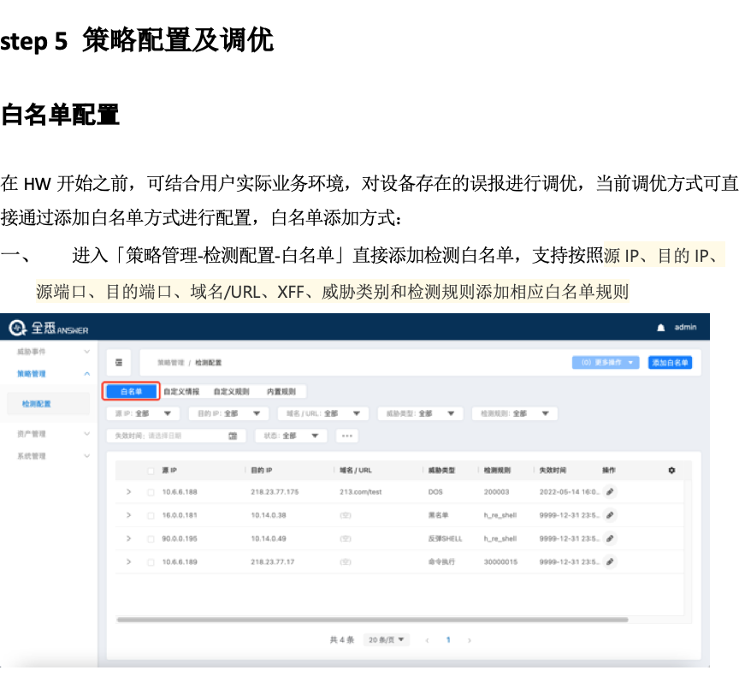Click edit pencil for 10.6.6.189 row

610,562
